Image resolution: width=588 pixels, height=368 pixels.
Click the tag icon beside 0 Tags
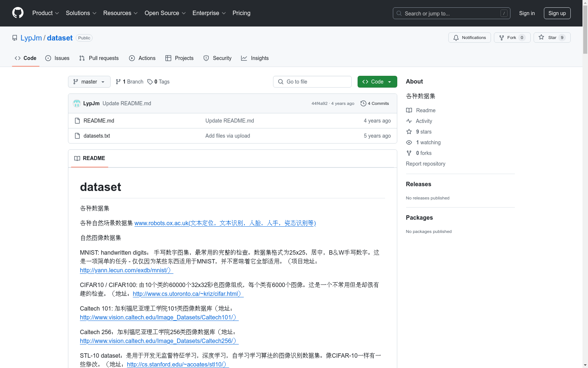click(150, 82)
